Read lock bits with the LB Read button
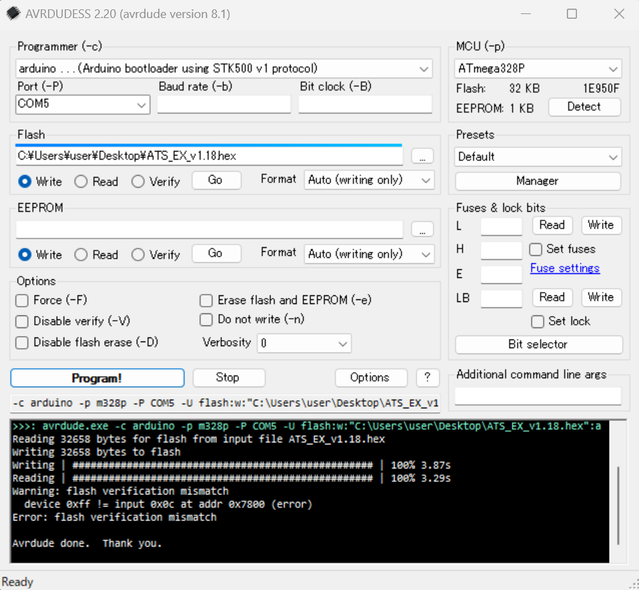Image resolution: width=639 pixels, height=590 pixels. pyautogui.click(x=553, y=297)
